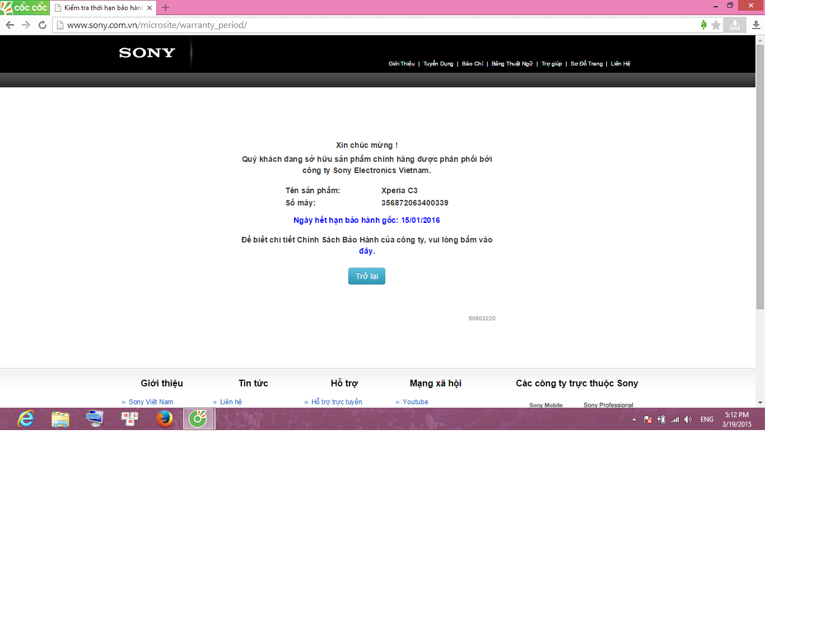
Task: Open the UniKey taskbar app
Action: [130, 419]
